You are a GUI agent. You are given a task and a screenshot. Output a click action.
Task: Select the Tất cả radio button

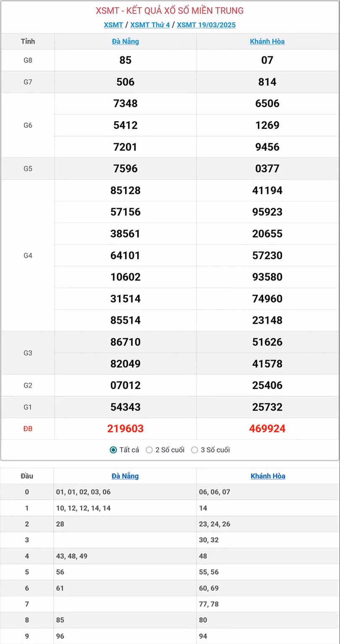(x=113, y=450)
